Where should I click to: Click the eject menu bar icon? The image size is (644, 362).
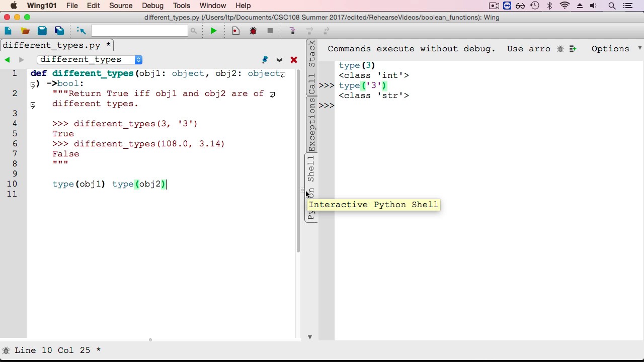pyautogui.click(x=580, y=6)
